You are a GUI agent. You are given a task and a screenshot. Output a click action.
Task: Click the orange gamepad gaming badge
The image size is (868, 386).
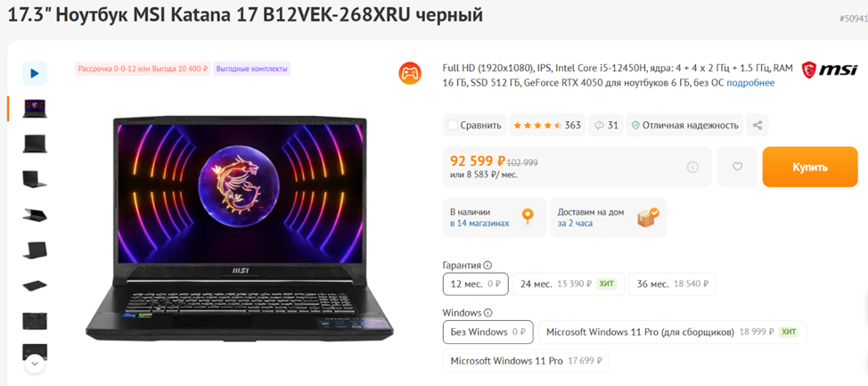pyautogui.click(x=410, y=73)
